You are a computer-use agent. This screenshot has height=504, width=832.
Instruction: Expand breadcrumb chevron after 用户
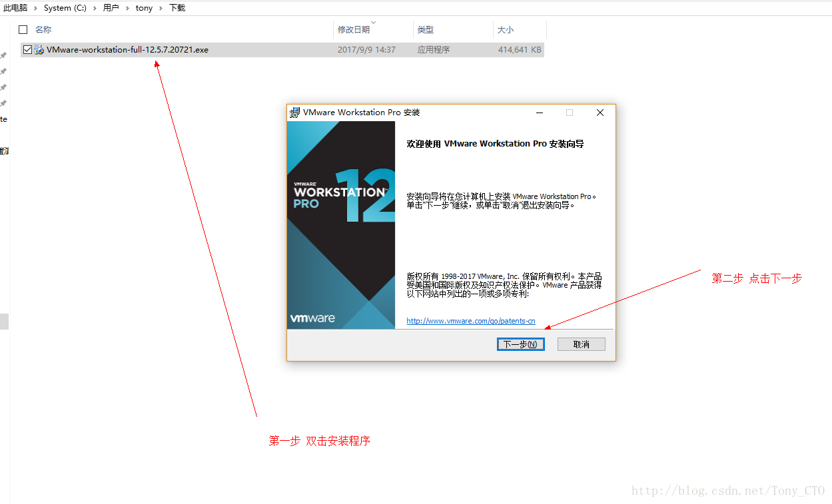point(127,8)
